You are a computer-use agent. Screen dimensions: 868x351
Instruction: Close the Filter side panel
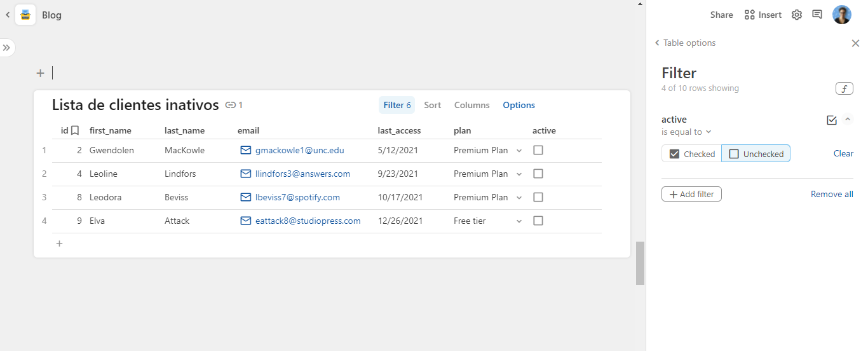click(855, 43)
